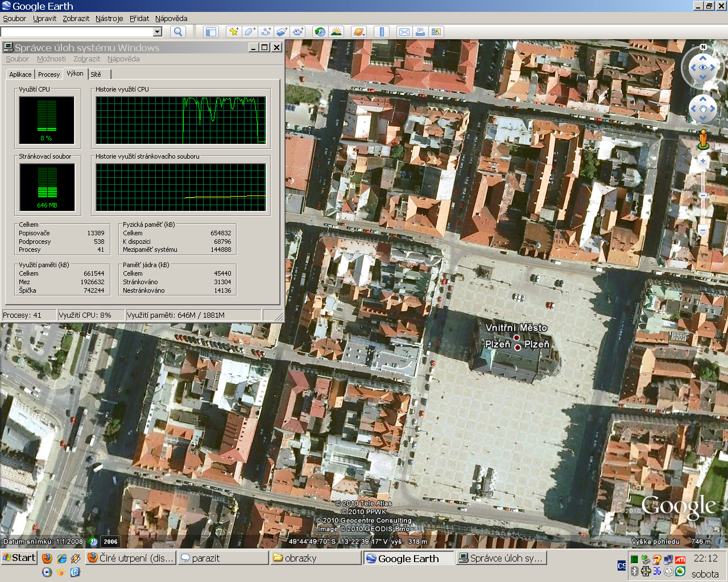Click the Bluetooth tray icon
Screen dimensions: 728x582
pyautogui.click(x=634, y=571)
